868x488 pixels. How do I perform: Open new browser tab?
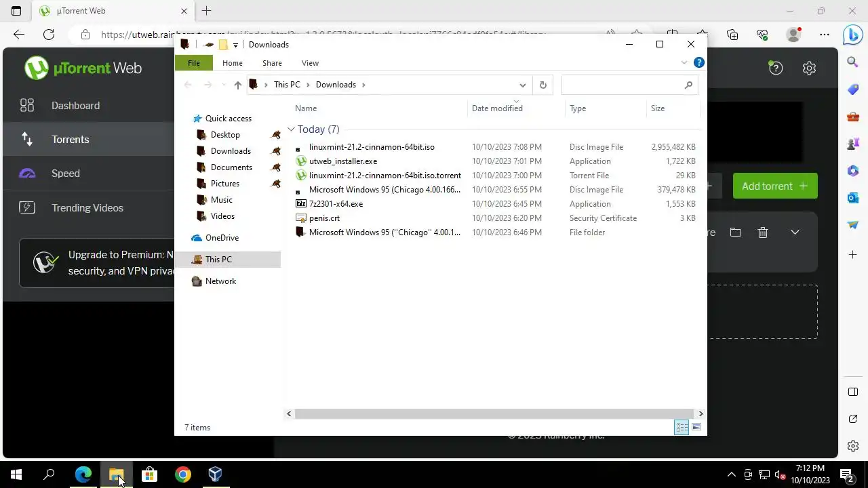tap(207, 11)
